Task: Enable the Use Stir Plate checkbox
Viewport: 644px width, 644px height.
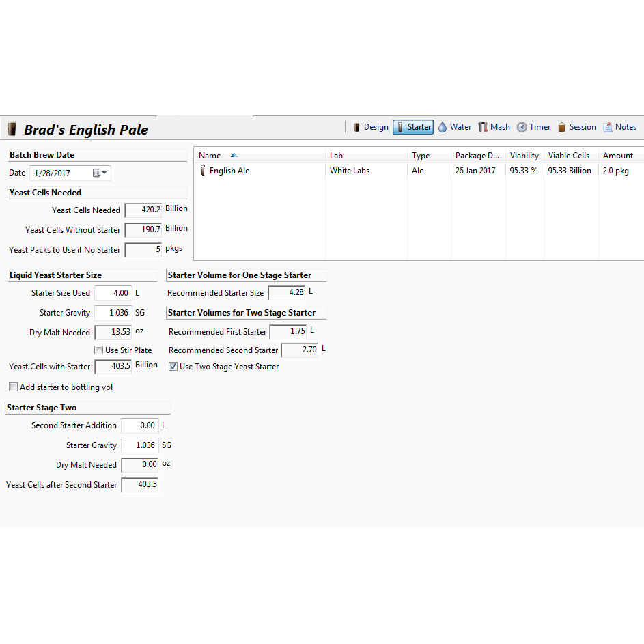Action: (x=99, y=350)
